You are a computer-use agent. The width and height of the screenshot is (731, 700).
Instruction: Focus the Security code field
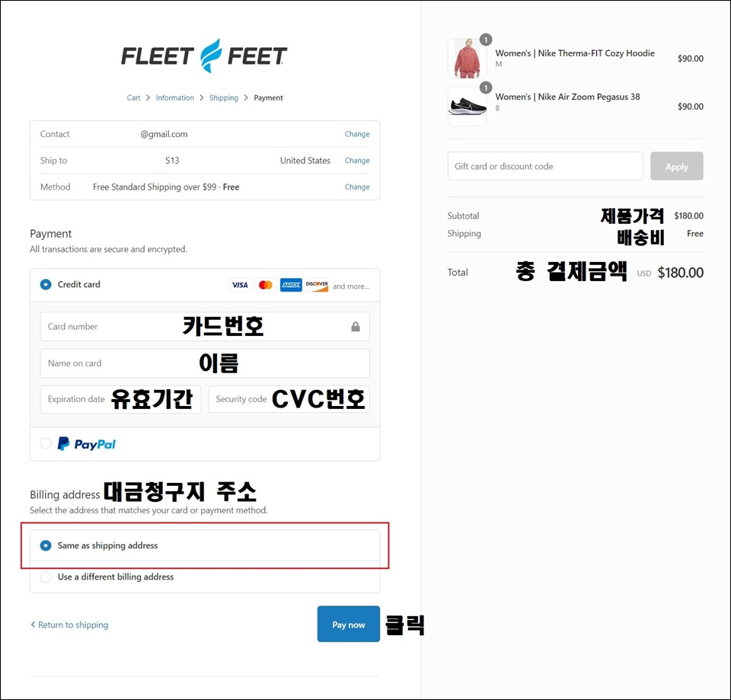click(289, 399)
